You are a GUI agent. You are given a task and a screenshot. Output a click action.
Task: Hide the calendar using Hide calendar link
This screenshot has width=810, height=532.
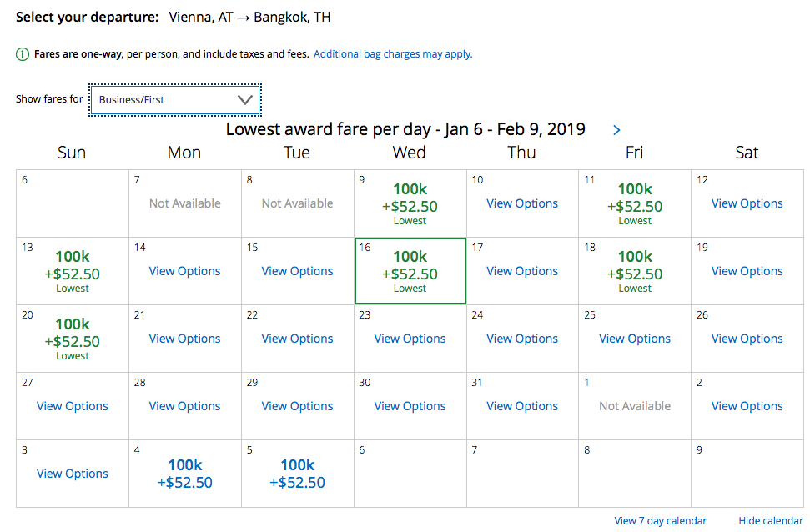pos(771,521)
